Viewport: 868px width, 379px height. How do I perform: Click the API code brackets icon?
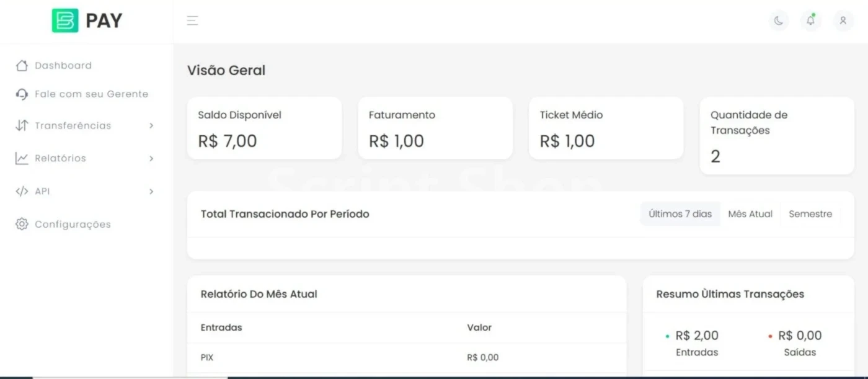[22, 191]
